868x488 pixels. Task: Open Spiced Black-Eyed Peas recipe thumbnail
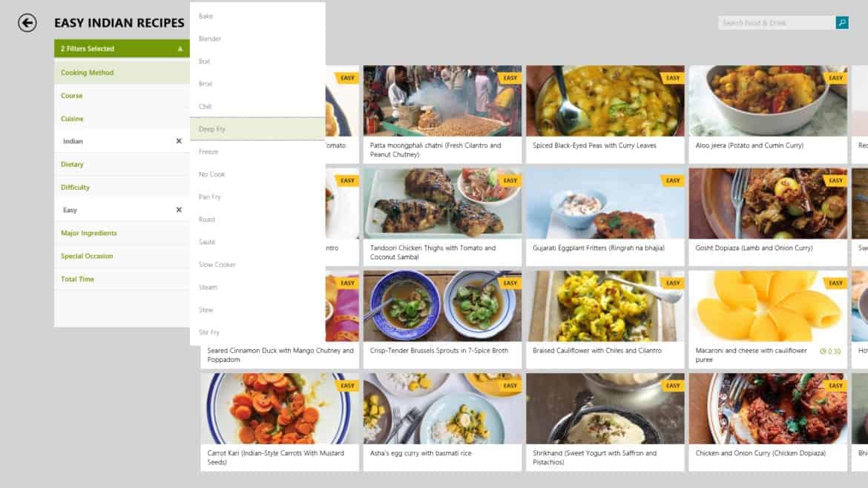pyautogui.click(x=605, y=101)
